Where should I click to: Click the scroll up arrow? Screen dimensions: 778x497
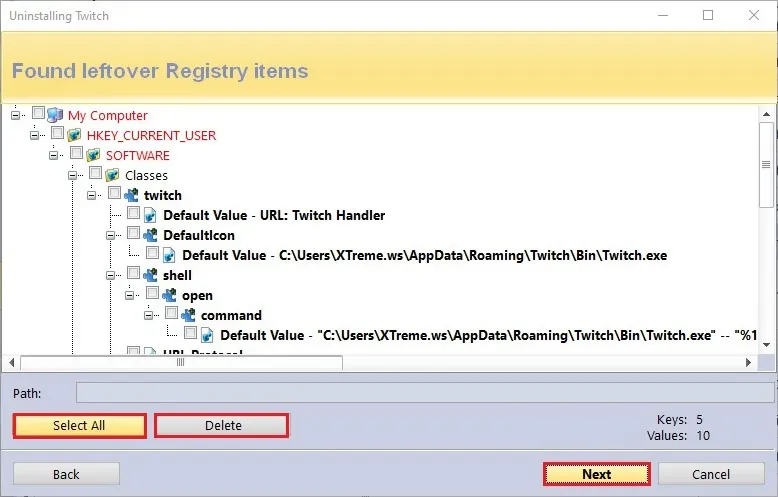point(767,114)
